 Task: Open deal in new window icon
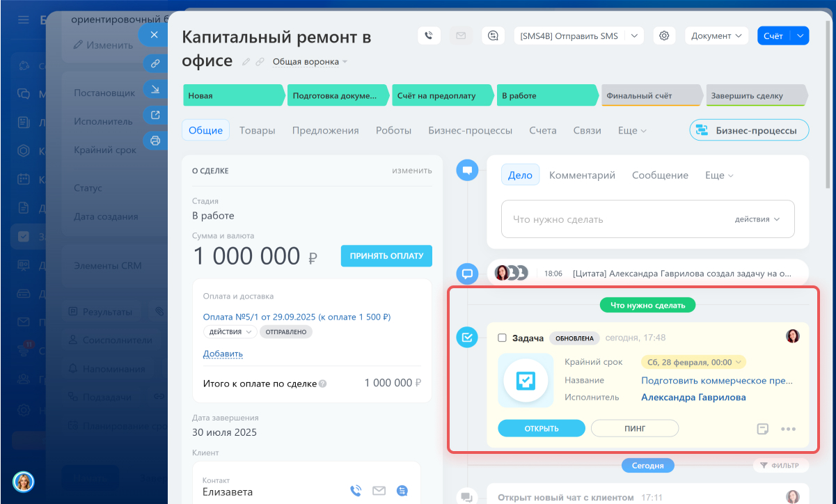point(155,115)
